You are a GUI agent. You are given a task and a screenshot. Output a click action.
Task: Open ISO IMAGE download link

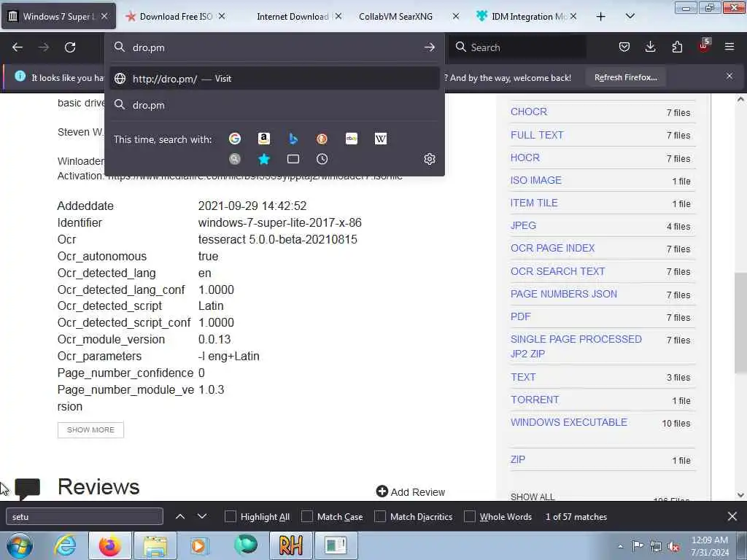pos(536,180)
